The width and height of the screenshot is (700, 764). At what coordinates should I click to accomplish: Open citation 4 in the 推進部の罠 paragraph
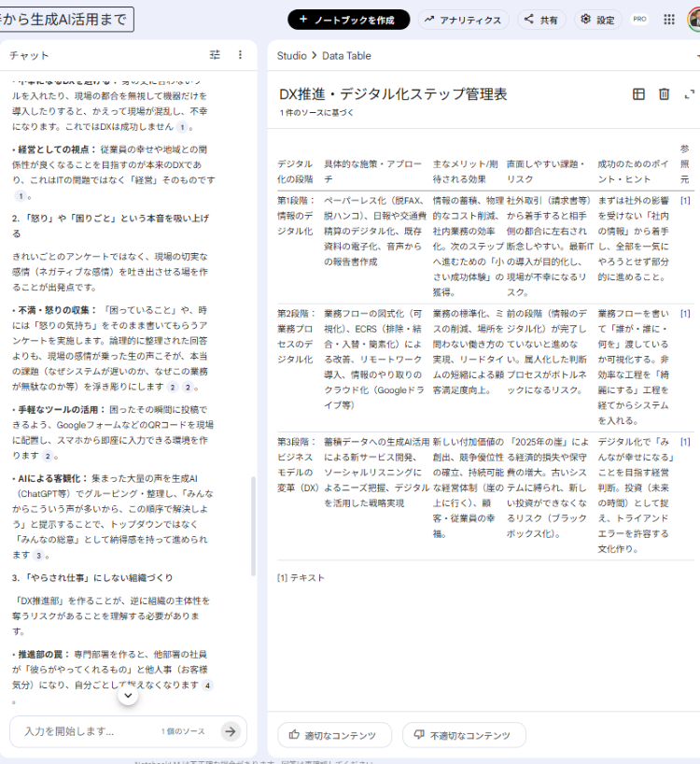208,685
